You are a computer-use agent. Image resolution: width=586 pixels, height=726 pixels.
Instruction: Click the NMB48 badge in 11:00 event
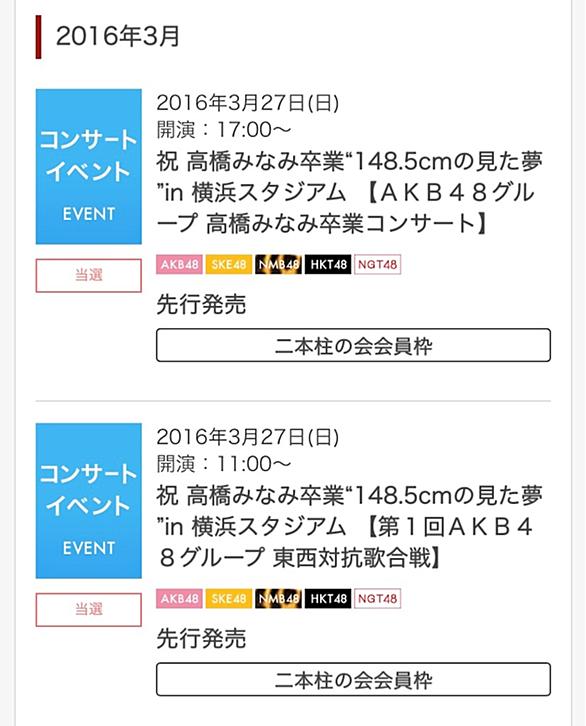coord(278,598)
